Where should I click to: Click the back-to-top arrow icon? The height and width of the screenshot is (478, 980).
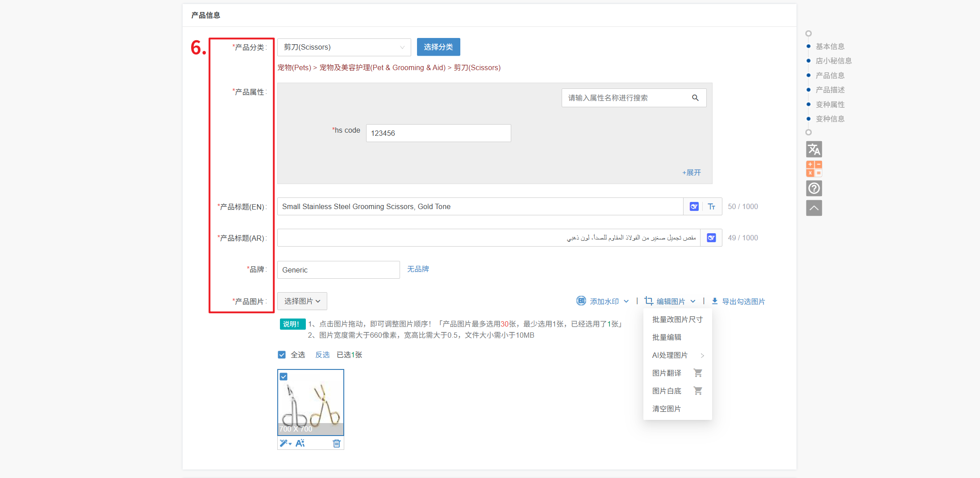(814, 208)
